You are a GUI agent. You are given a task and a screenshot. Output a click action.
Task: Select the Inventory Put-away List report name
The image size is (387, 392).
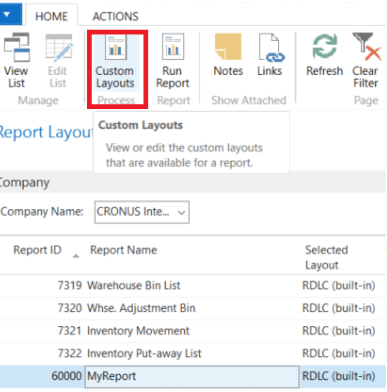pos(144,354)
